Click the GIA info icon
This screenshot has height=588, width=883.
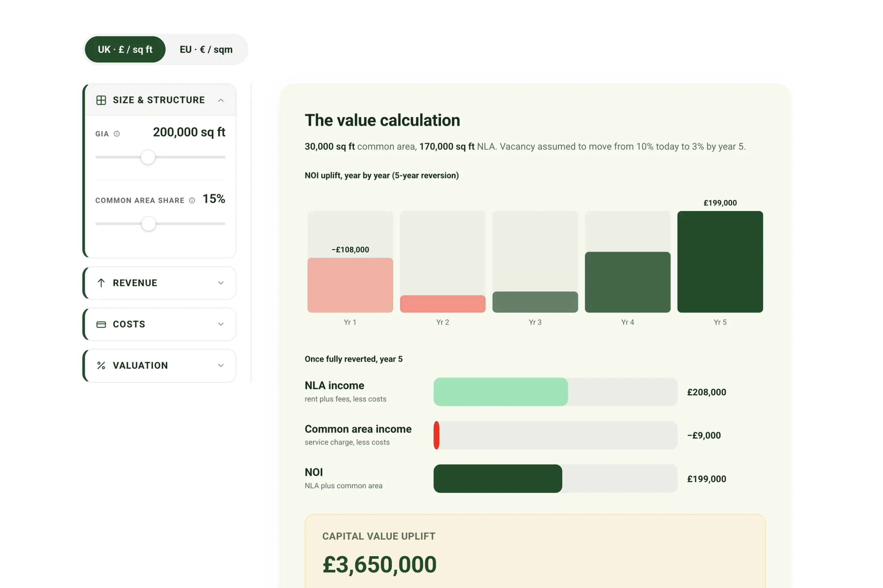point(117,134)
